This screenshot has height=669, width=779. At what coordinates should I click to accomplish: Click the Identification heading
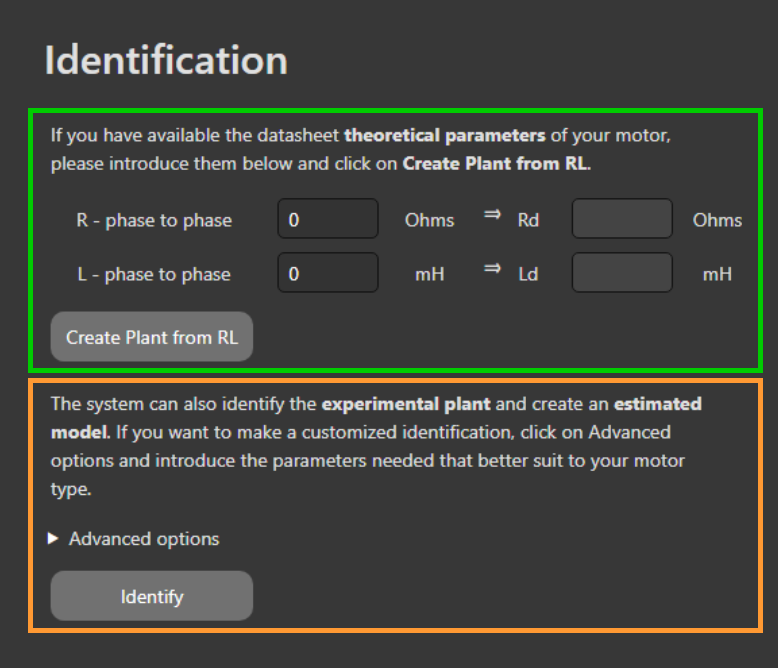166,60
